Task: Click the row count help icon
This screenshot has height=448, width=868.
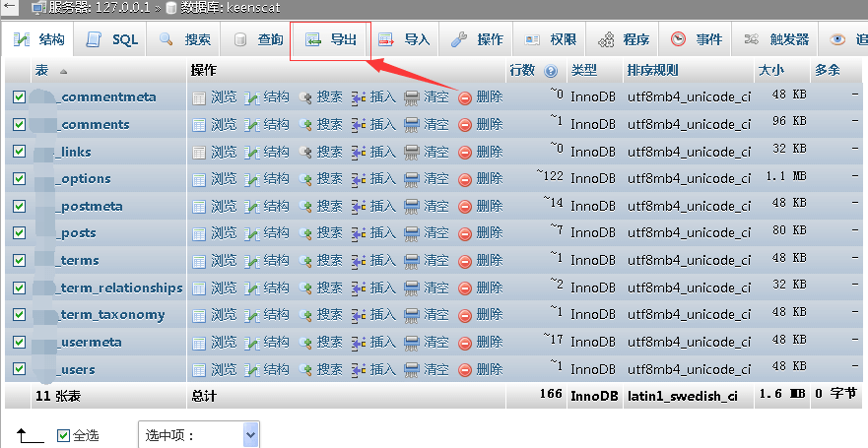Action: (550, 71)
